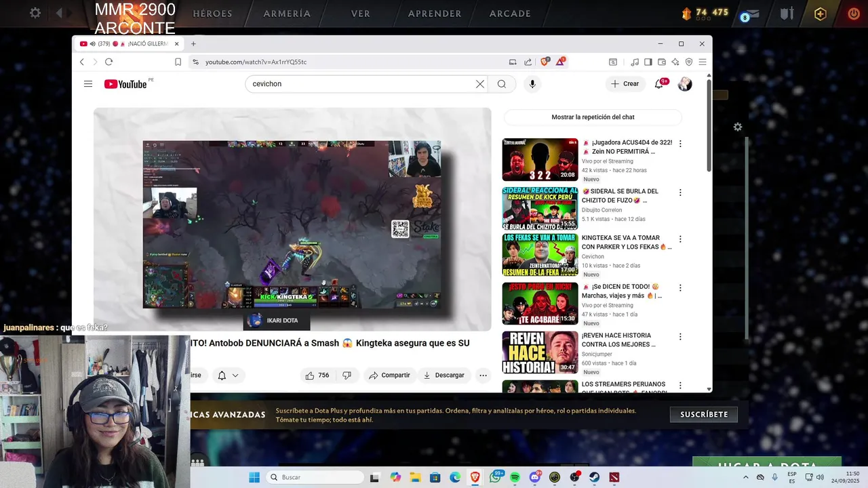
Task: Open Se DICEN DE TODO video link
Action: pos(623,291)
